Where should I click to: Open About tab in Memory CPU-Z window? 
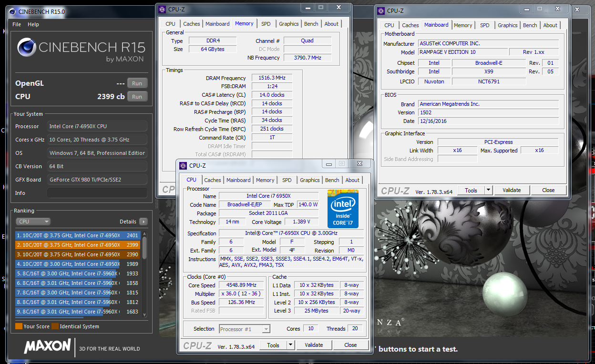(x=331, y=24)
